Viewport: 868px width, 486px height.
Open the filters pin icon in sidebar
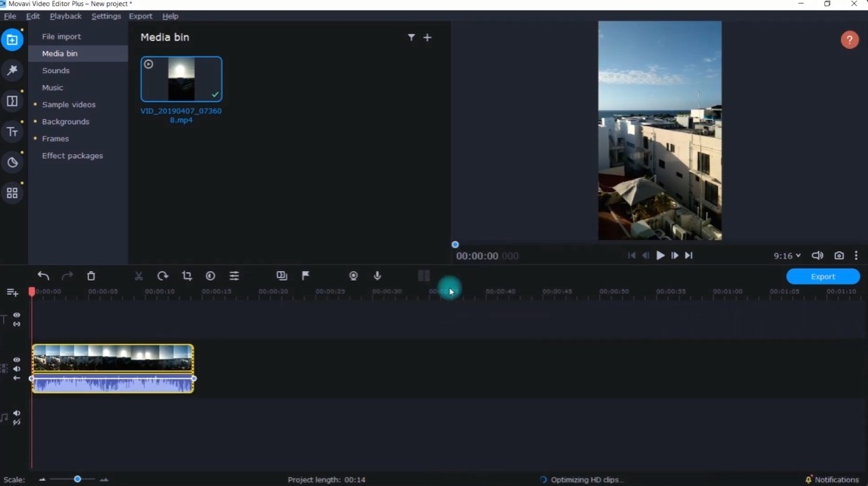[12, 70]
